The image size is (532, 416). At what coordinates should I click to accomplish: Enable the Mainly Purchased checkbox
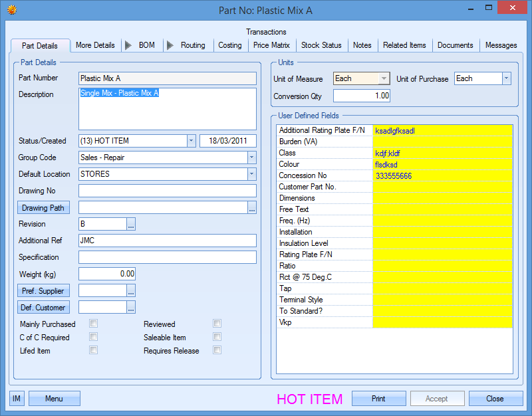pyautogui.click(x=94, y=324)
